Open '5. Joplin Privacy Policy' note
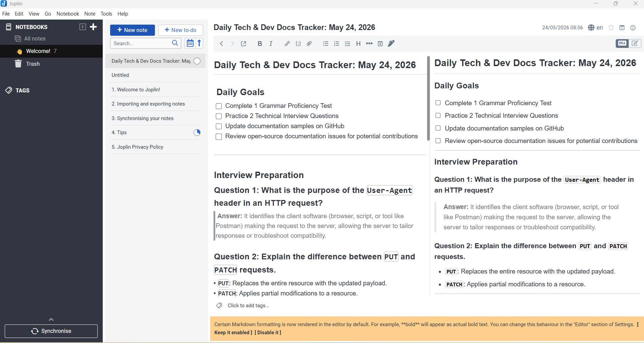Viewport: 644px width, 343px height. point(155,147)
